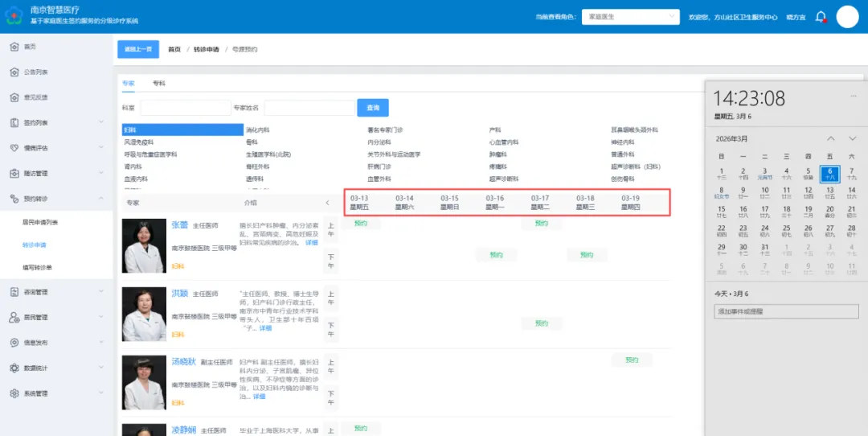Select the 著名专家门诊 department
The image size is (868, 436).
385,130
